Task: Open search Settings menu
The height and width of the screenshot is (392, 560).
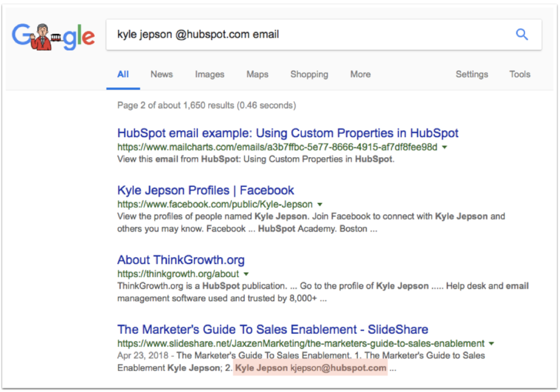Action: [x=472, y=75]
